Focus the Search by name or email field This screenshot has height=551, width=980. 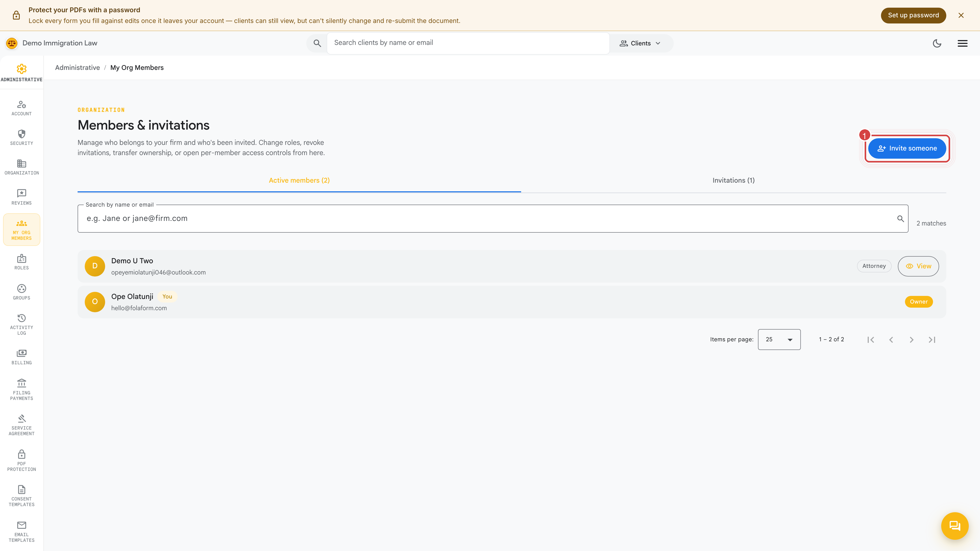pyautogui.click(x=493, y=219)
